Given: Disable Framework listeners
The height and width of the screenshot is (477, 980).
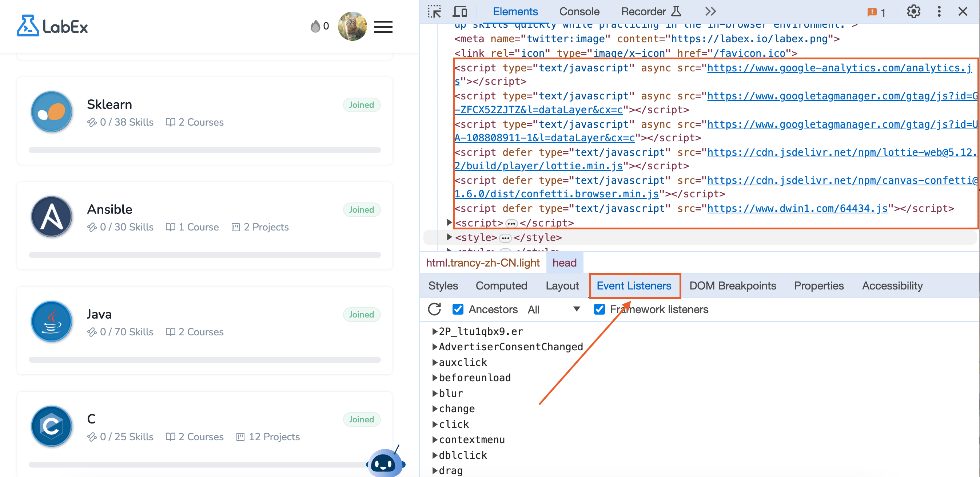Looking at the screenshot, I should [599, 309].
